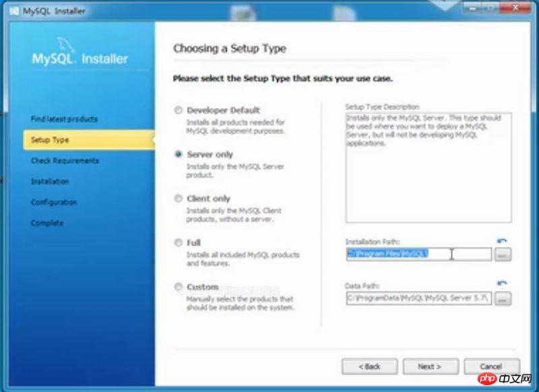This screenshot has height=392, width=539.
Task: Select the Server only setup type
Action: coord(178,154)
